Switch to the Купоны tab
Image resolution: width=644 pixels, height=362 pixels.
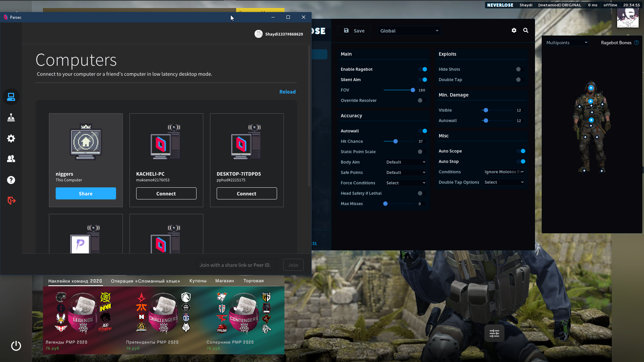click(x=198, y=281)
